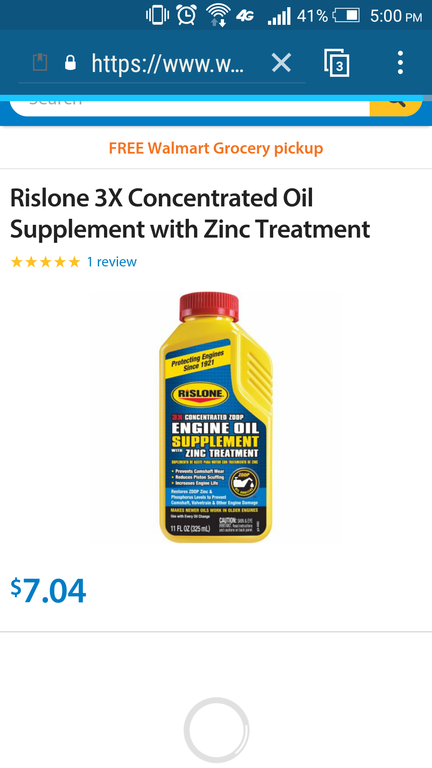This screenshot has width=432, height=768.
Task: Tap the vibrate mode status icon
Action: 157,16
